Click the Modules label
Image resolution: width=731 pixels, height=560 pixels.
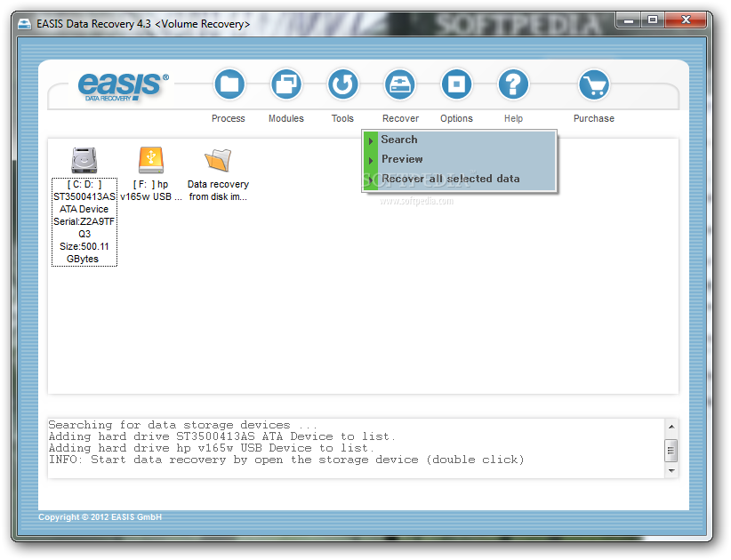click(x=285, y=118)
